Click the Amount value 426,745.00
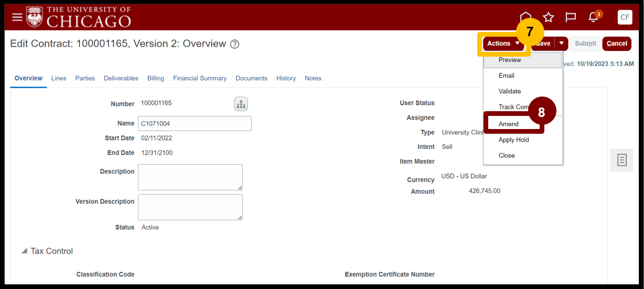The height and width of the screenshot is (289, 644). tap(485, 191)
